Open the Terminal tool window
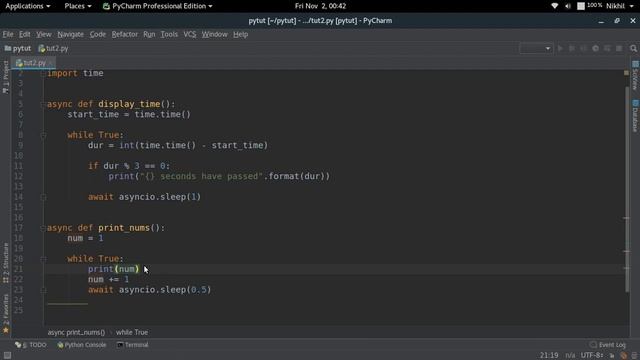The width and height of the screenshot is (640, 360). 133,345
